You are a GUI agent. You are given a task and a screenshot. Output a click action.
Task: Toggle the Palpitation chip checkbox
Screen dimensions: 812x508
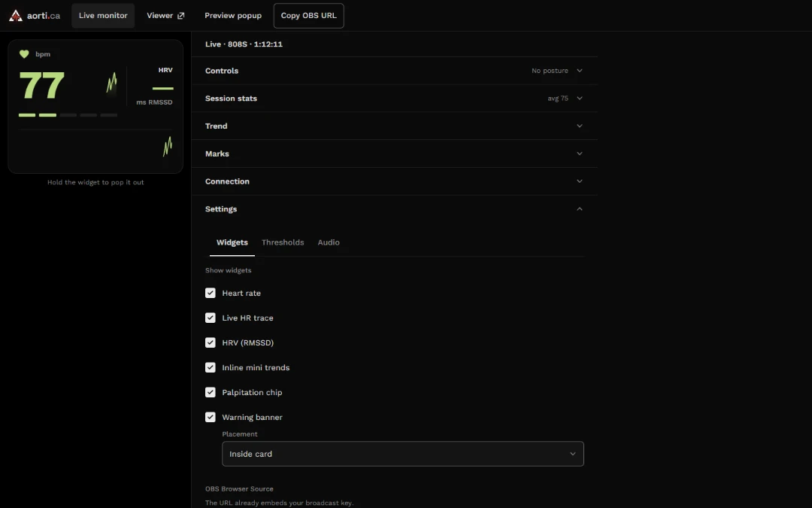[x=211, y=392]
